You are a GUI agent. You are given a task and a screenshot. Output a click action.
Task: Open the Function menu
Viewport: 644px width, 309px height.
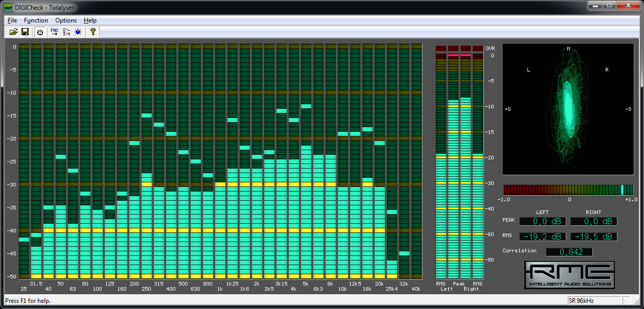[36, 20]
